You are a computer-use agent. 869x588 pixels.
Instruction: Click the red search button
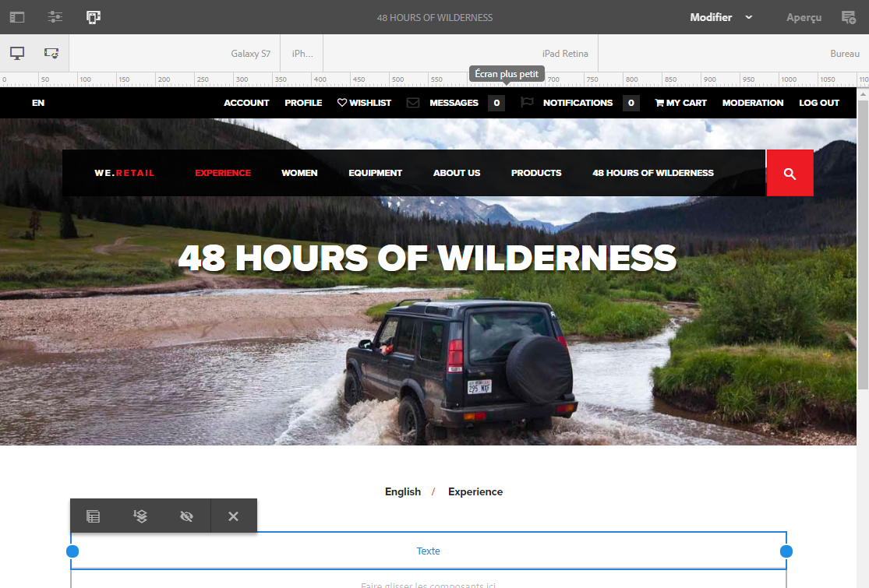tap(790, 174)
